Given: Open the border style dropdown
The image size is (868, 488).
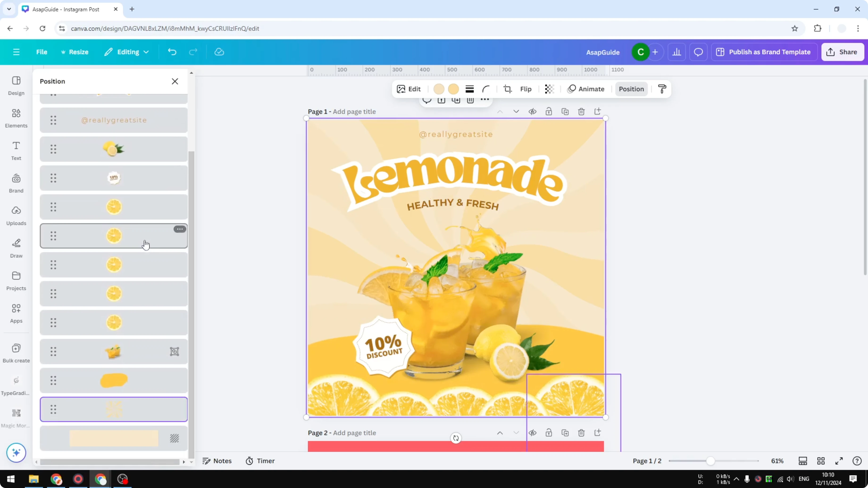Looking at the screenshot, I should pyautogui.click(x=469, y=89).
